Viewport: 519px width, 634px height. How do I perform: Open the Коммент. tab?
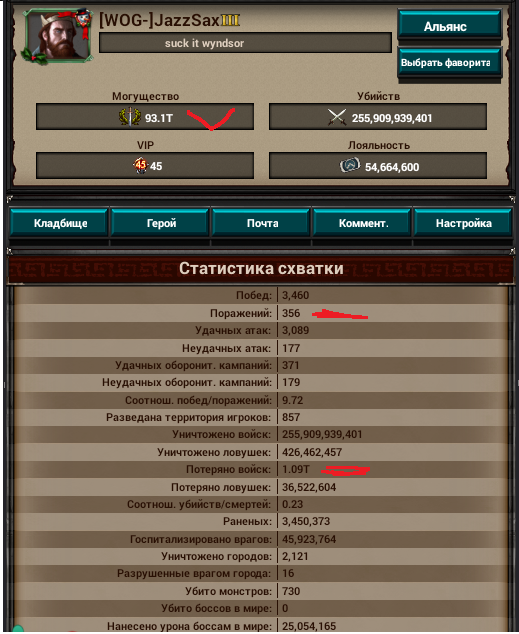[x=363, y=222]
